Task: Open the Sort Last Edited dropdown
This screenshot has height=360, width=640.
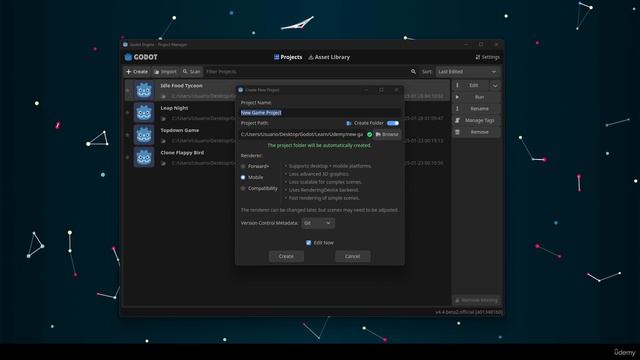Action: pos(468,71)
